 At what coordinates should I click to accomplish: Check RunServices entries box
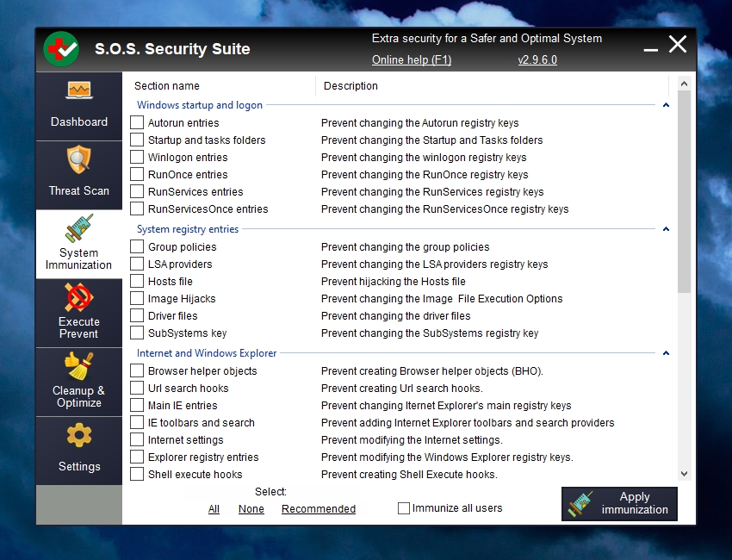click(x=137, y=191)
